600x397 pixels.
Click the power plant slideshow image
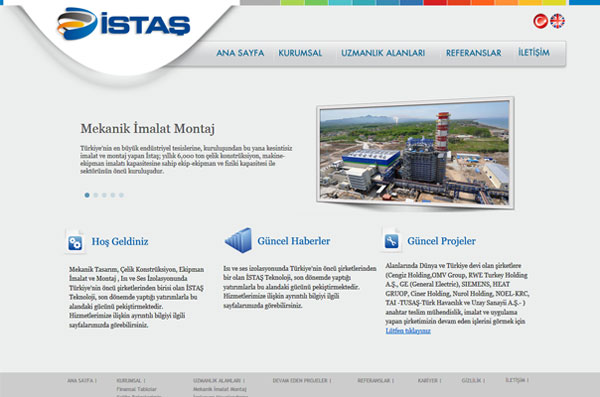point(415,153)
